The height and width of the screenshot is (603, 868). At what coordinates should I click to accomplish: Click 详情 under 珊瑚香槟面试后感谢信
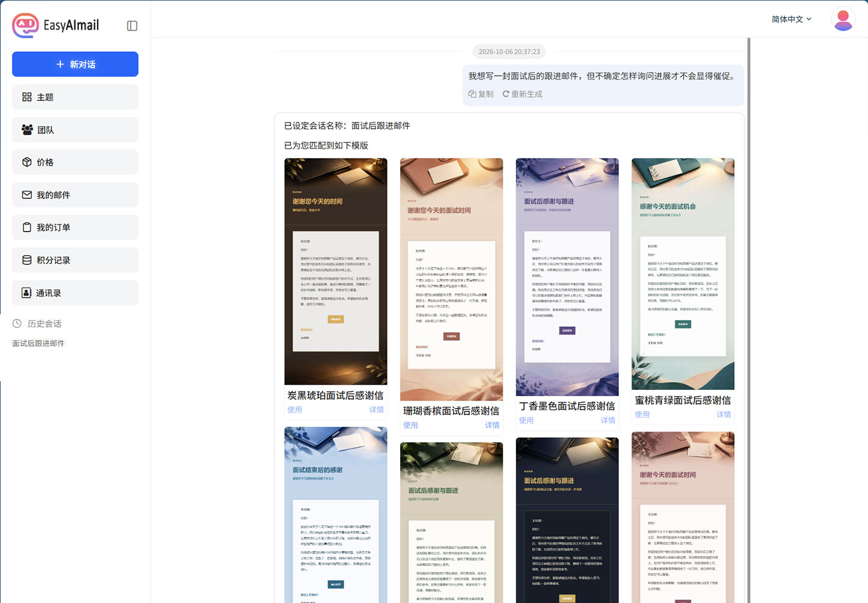[x=492, y=425]
